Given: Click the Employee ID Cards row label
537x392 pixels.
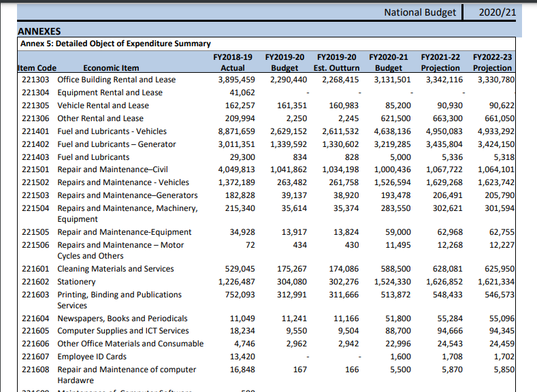Looking at the screenshot, I should click(92, 357).
